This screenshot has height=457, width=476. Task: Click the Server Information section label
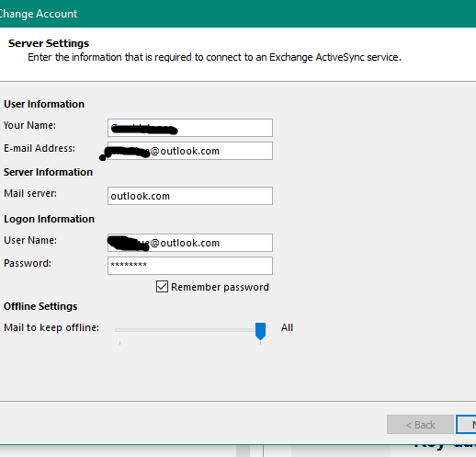tap(48, 172)
